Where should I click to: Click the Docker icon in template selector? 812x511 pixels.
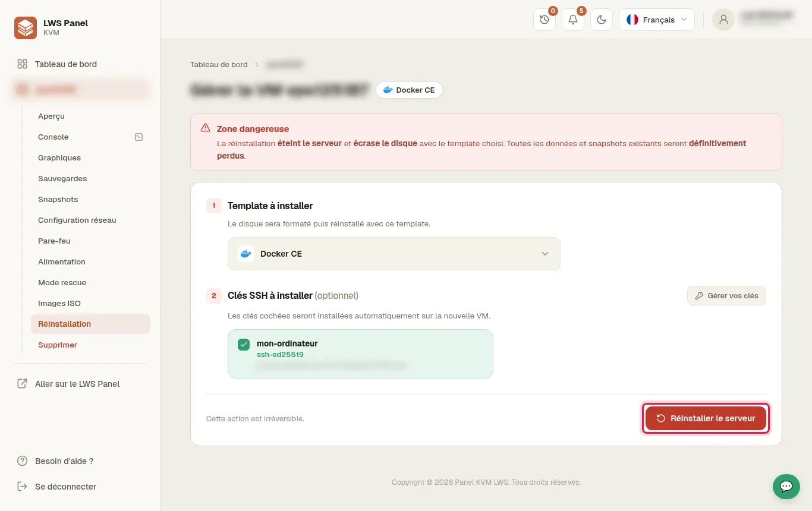point(246,254)
